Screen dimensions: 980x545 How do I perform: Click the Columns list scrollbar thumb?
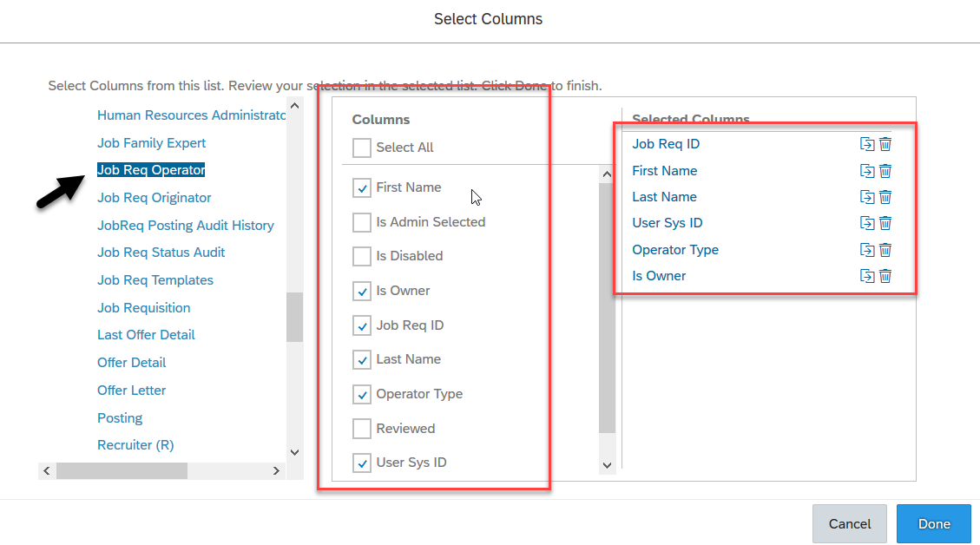coord(607,308)
